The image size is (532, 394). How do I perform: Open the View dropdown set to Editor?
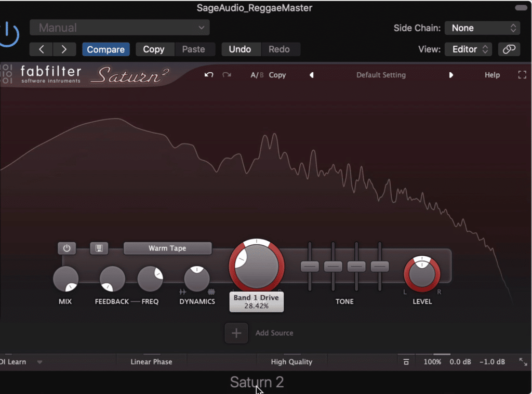[468, 49]
